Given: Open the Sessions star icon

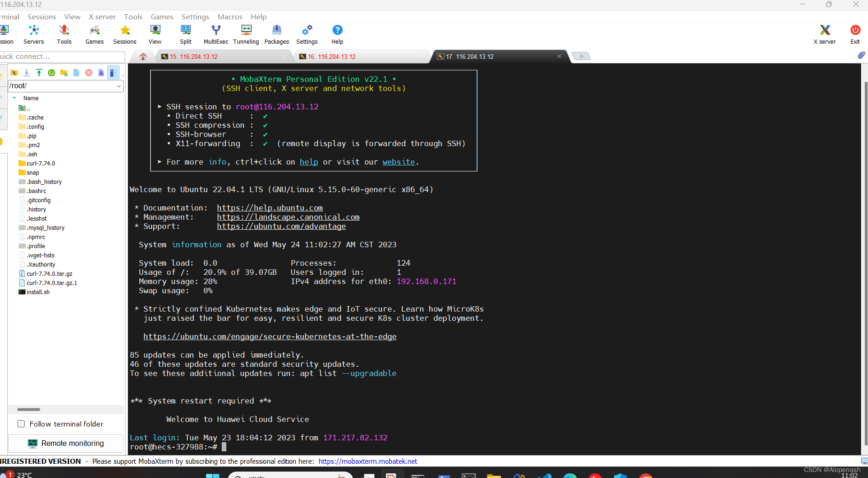Looking at the screenshot, I should (125, 34).
